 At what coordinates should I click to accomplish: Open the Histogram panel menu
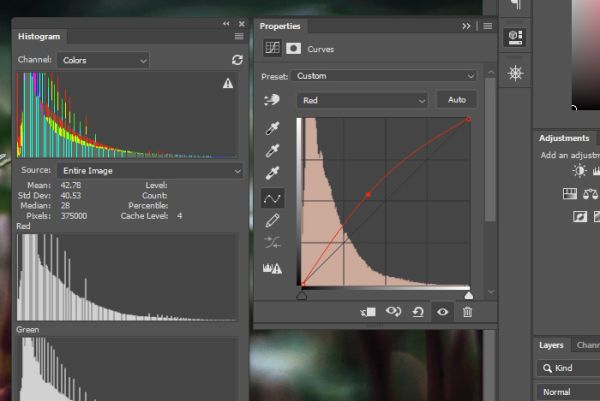[x=239, y=36]
